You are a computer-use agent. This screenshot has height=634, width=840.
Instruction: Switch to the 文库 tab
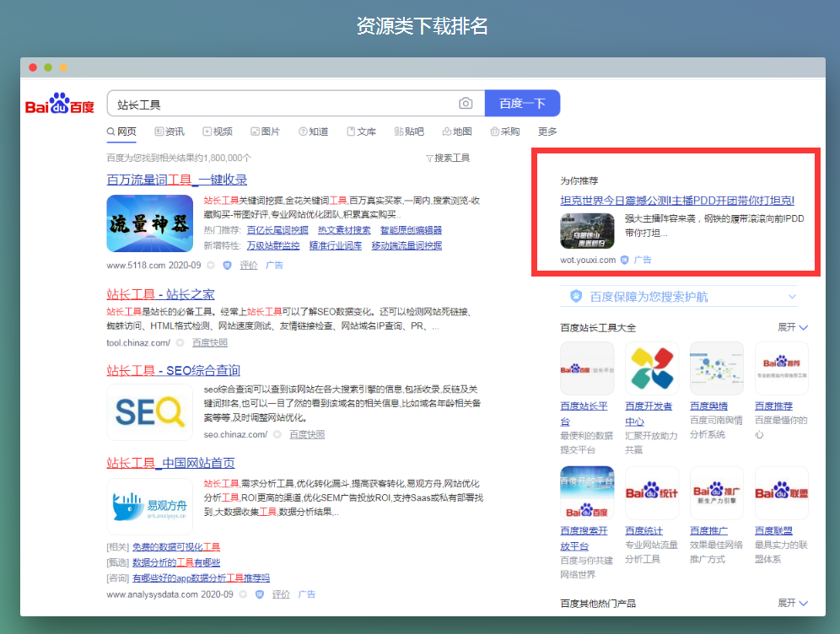[x=362, y=132]
